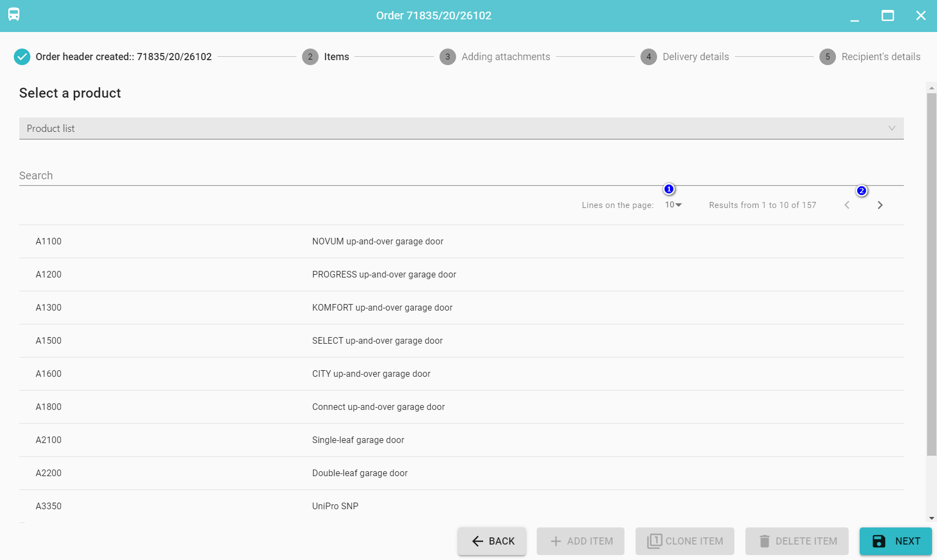Go to previous page of results
Screen dimensions: 937x560
coord(846,205)
